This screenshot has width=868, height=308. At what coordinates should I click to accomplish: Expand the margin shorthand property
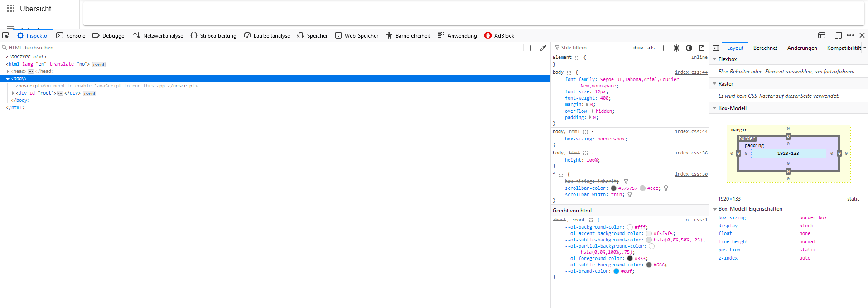[x=587, y=105]
